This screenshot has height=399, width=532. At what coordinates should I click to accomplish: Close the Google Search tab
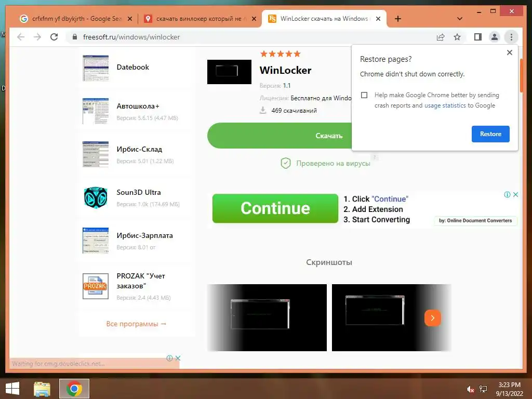(x=129, y=19)
